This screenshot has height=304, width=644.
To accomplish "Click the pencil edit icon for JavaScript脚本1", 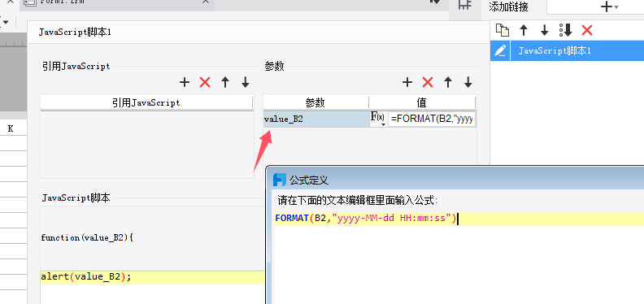I will tap(500, 51).
